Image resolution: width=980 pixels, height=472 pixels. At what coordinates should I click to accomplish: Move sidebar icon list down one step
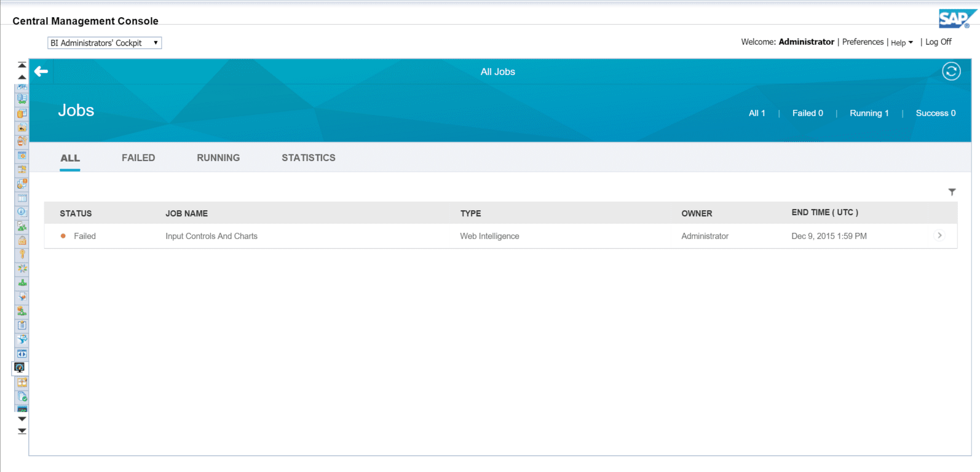click(x=22, y=419)
